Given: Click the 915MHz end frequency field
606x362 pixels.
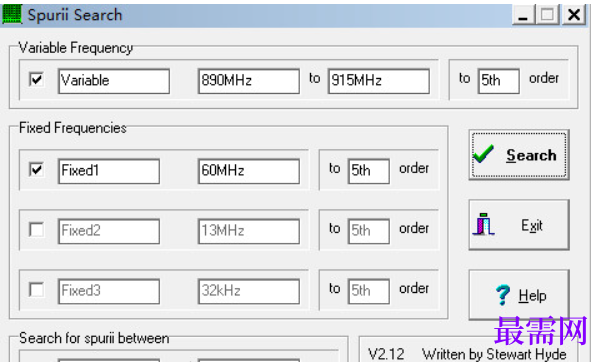Looking at the screenshot, I should click(x=379, y=81).
